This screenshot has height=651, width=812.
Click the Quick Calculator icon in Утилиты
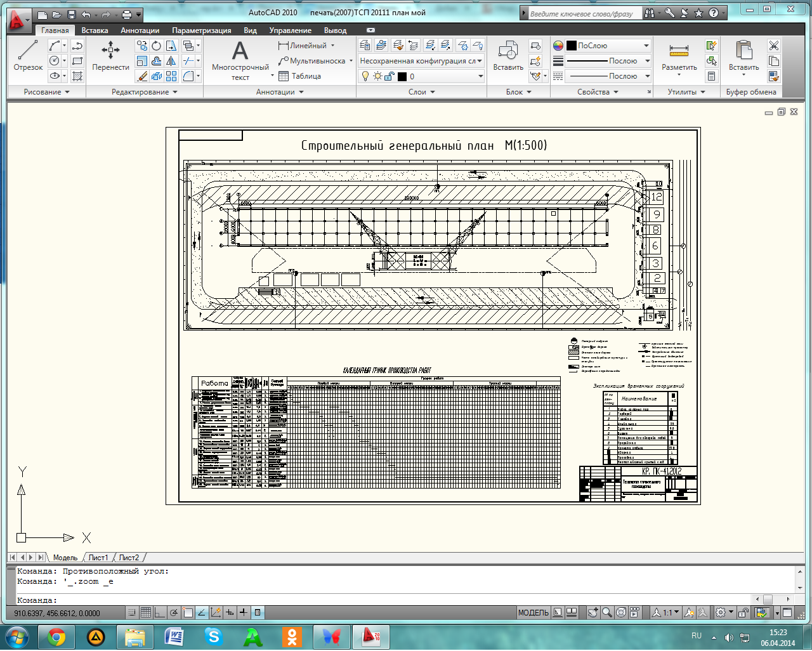coord(712,76)
